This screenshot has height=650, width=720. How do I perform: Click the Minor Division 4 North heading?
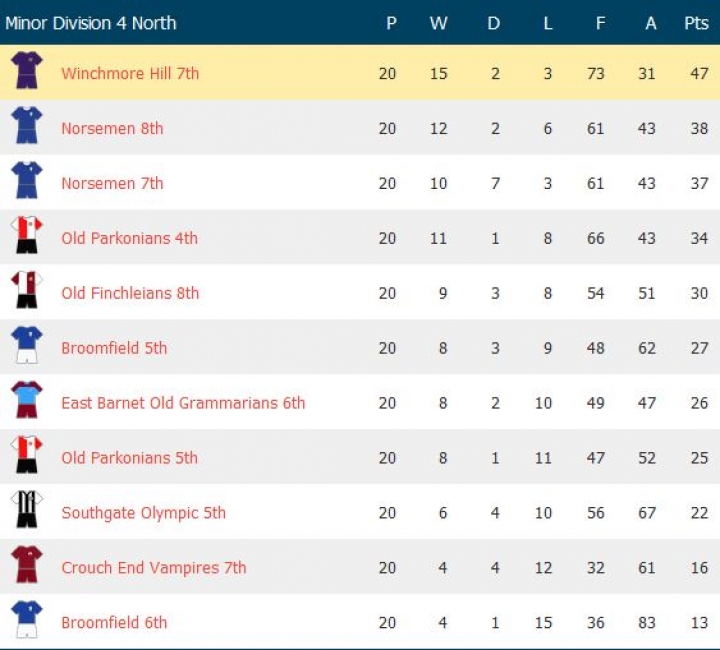(91, 23)
